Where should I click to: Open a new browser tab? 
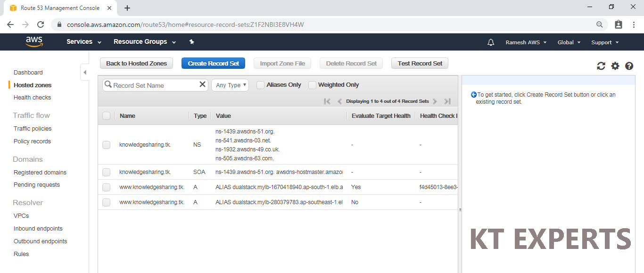coord(127,8)
